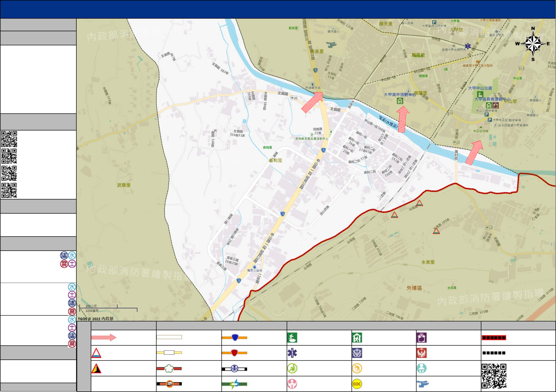Click the 外埔區 district label
The width and height of the screenshot is (556, 392).
414,288
